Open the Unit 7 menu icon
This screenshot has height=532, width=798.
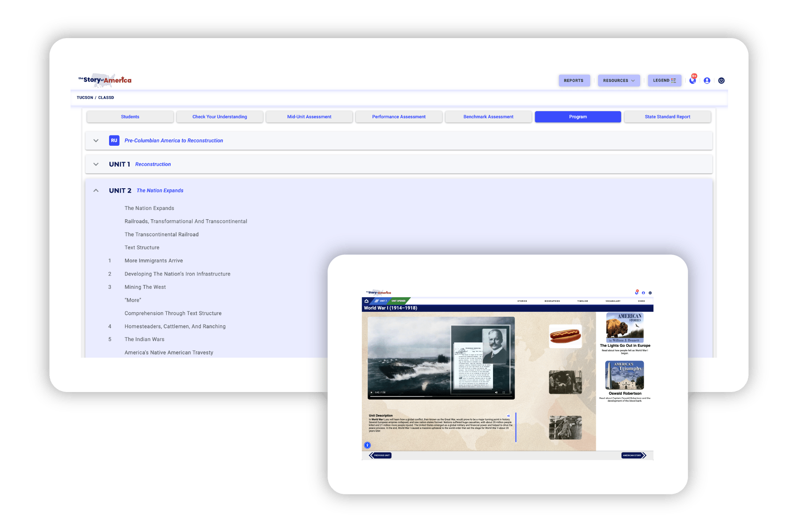(x=376, y=300)
